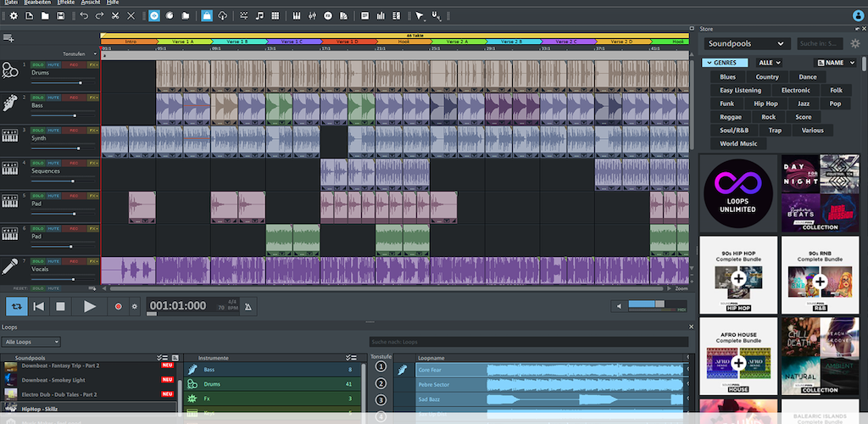868x424 pixels.
Task: Click the add track icon
Action: coord(8,38)
